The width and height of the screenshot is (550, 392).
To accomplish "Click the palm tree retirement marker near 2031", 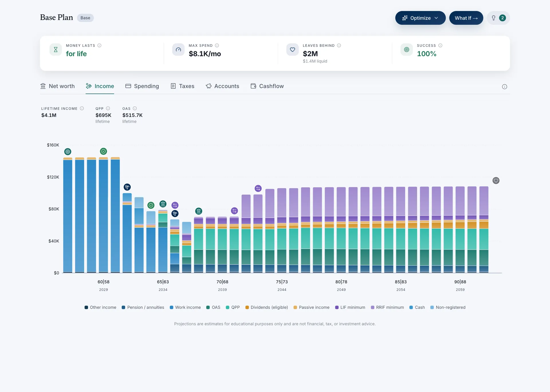I will [127, 187].
